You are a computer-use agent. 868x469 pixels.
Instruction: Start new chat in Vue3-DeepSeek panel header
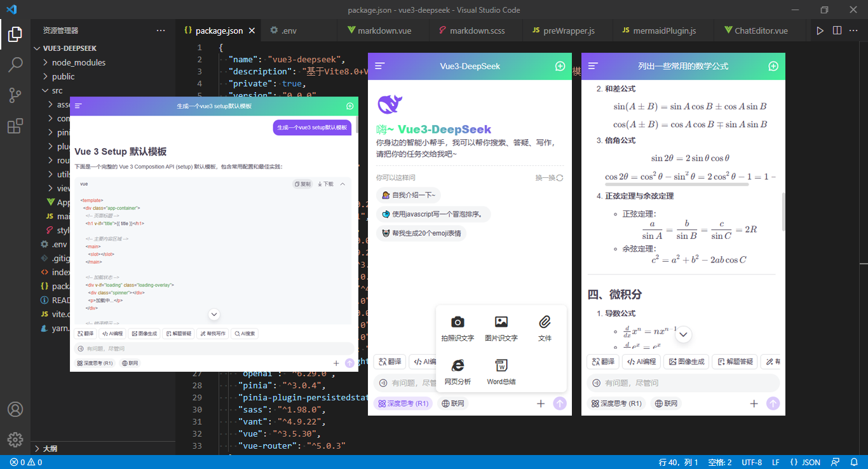(560, 66)
